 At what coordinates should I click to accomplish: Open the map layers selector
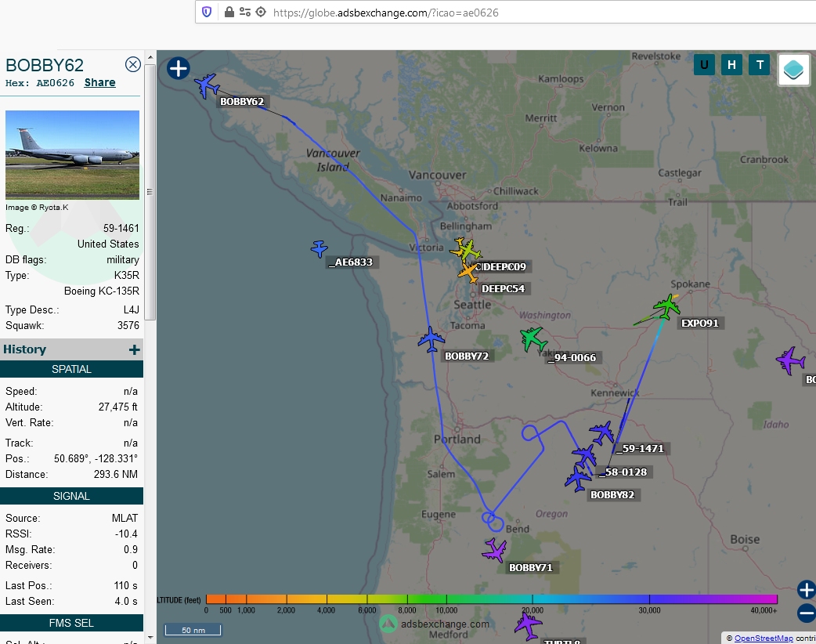793,69
